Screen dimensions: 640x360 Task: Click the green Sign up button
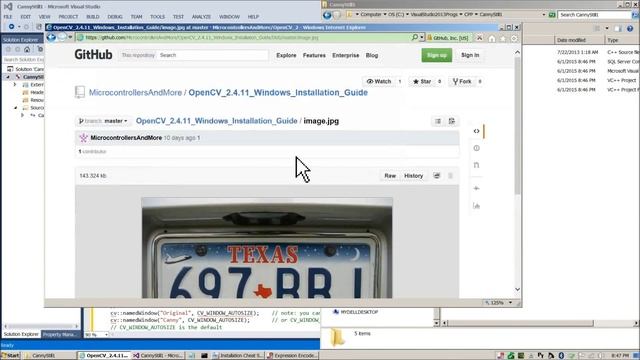tap(437, 55)
